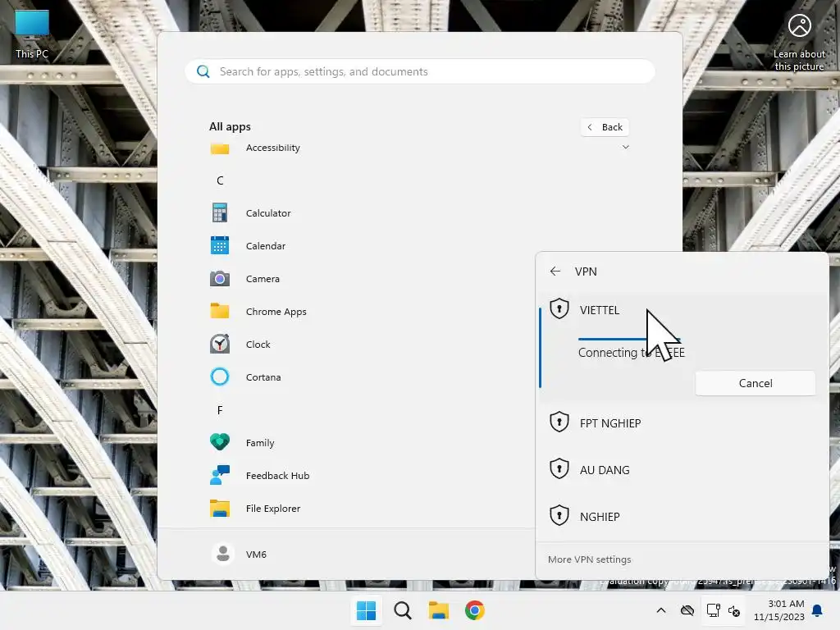
Task: Open taskbar Search icon
Action: (402, 610)
